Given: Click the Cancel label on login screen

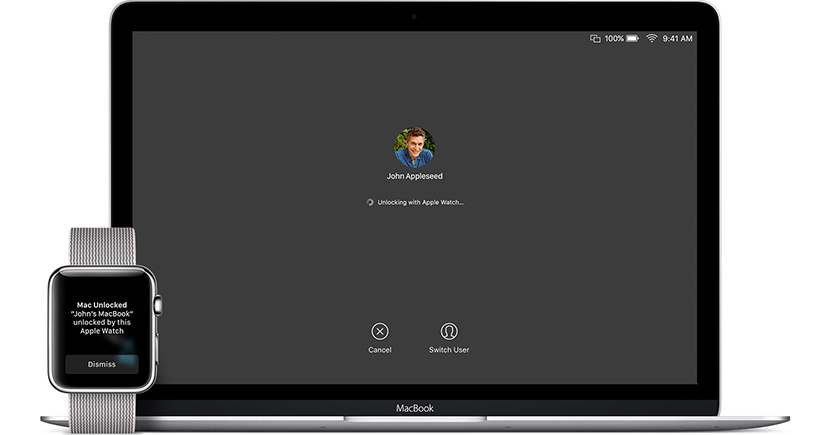Looking at the screenshot, I should pyautogui.click(x=379, y=350).
